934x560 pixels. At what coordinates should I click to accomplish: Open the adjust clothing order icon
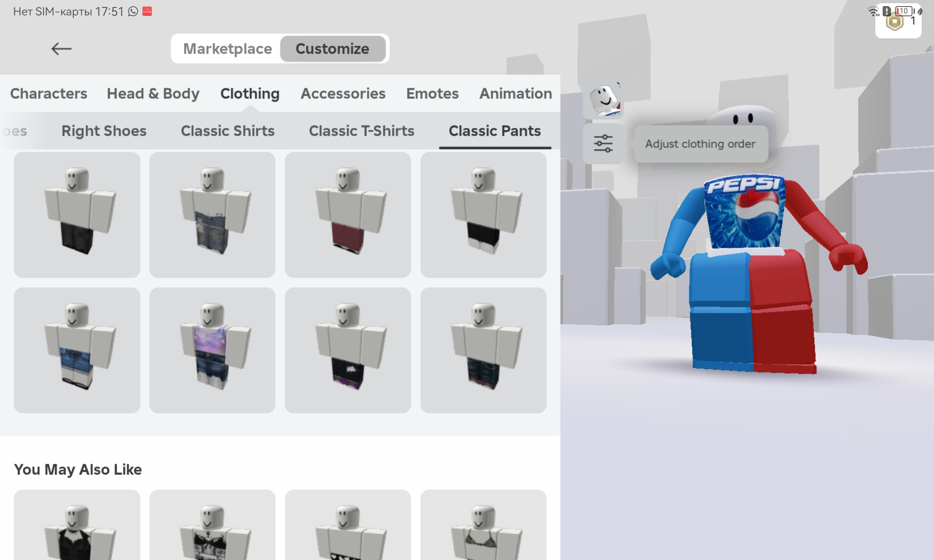[x=603, y=144]
